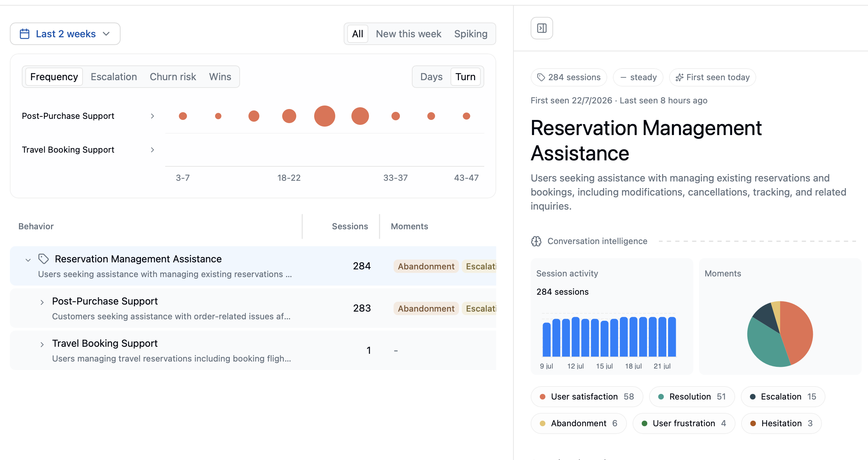Switch to the Escalation tab

pos(114,77)
